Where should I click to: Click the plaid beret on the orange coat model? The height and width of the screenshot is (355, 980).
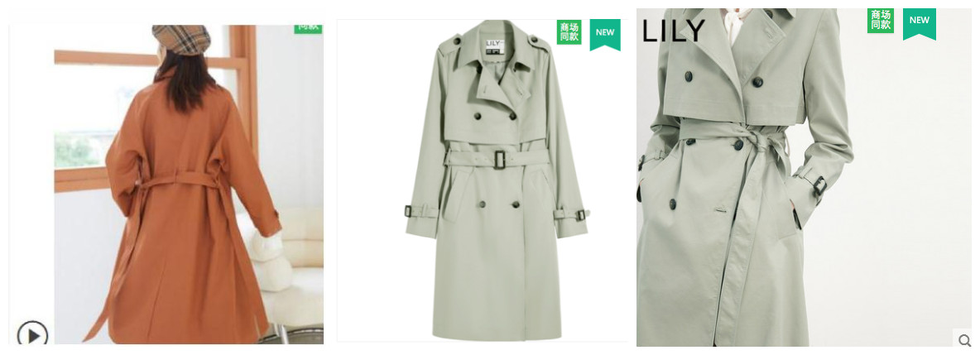coord(181,40)
